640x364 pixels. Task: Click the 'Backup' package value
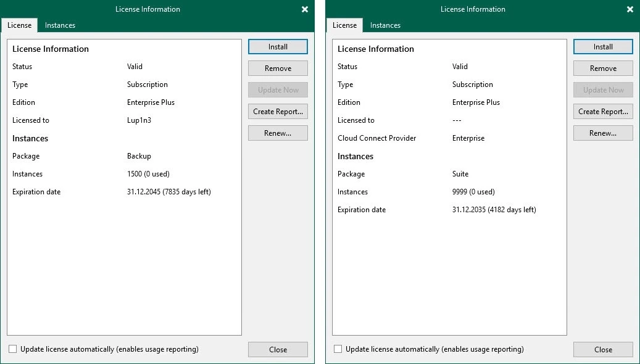point(139,156)
